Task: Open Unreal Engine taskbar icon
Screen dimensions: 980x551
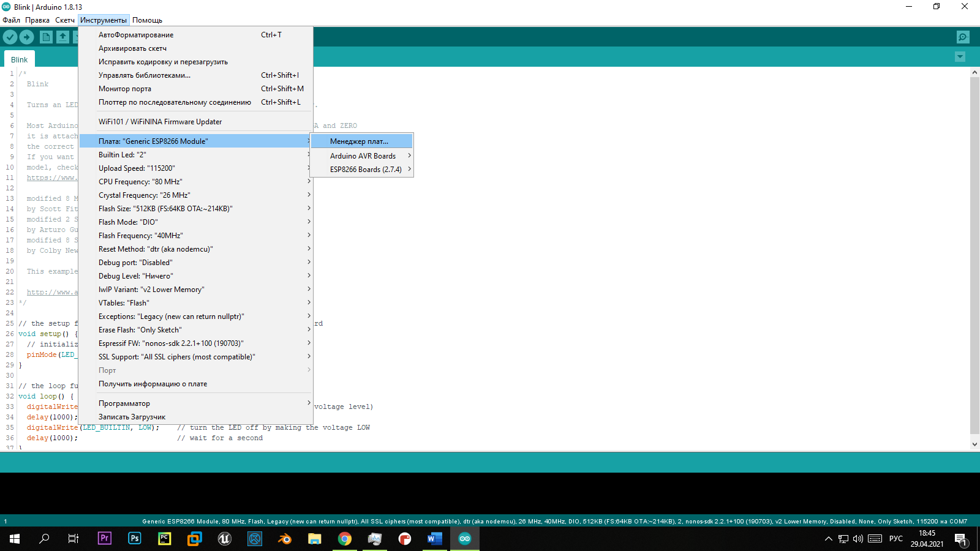Action: click(225, 539)
